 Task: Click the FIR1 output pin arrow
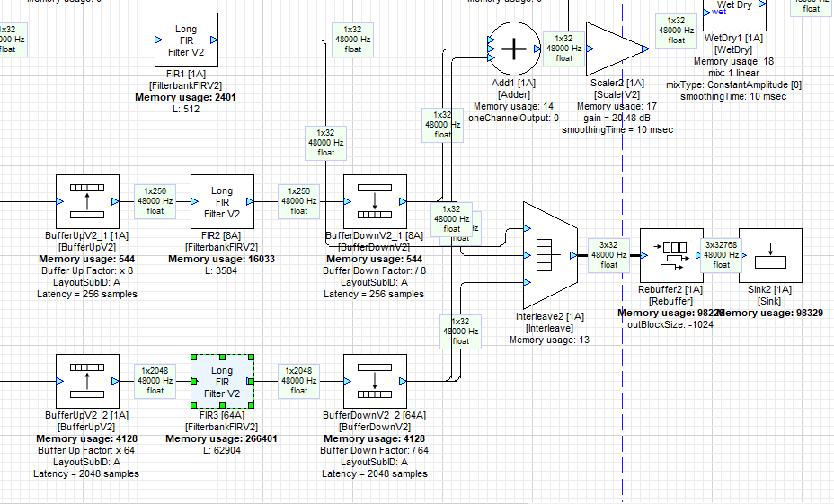213,40
